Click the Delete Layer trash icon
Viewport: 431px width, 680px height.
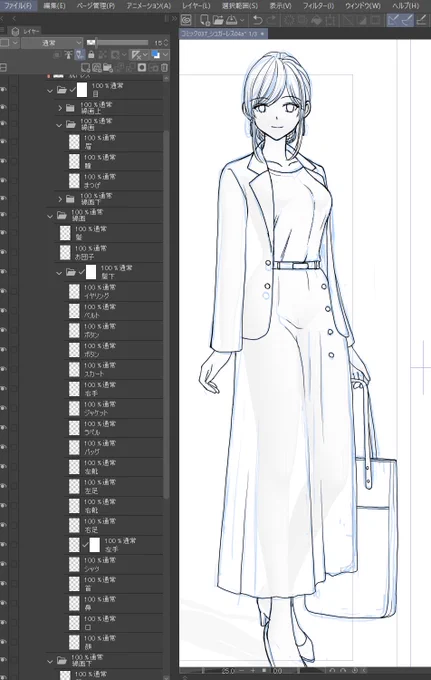point(164,68)
